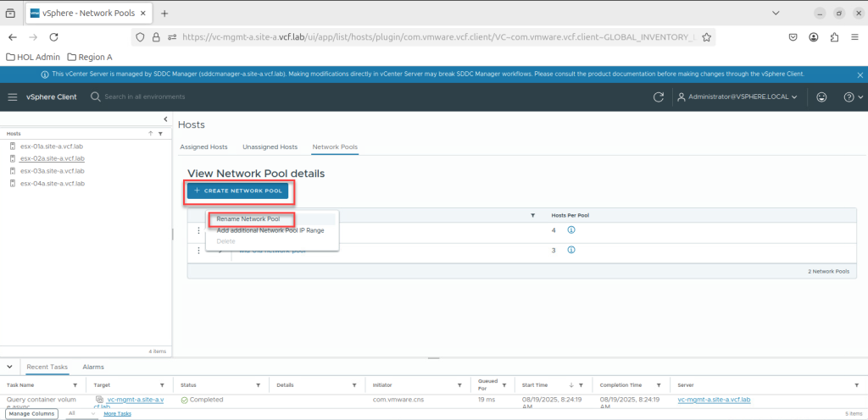Filter the Start Time column
The height and width of the screenshot is (420, 868).
[581, 384]
